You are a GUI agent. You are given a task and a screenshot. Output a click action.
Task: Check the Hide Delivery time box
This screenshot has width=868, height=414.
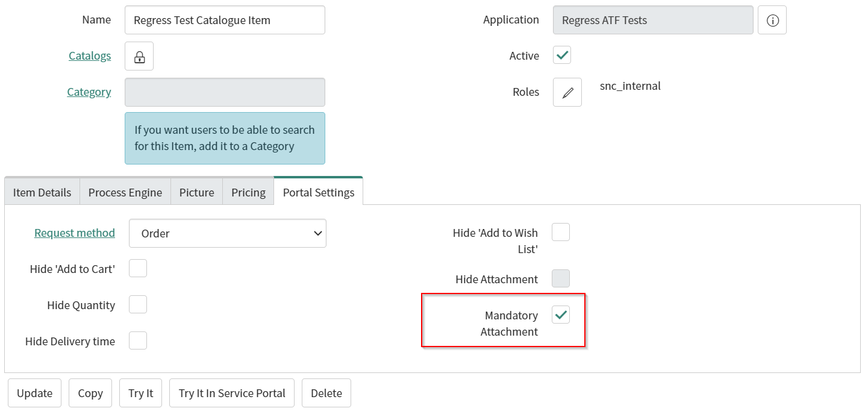[138, 341]
